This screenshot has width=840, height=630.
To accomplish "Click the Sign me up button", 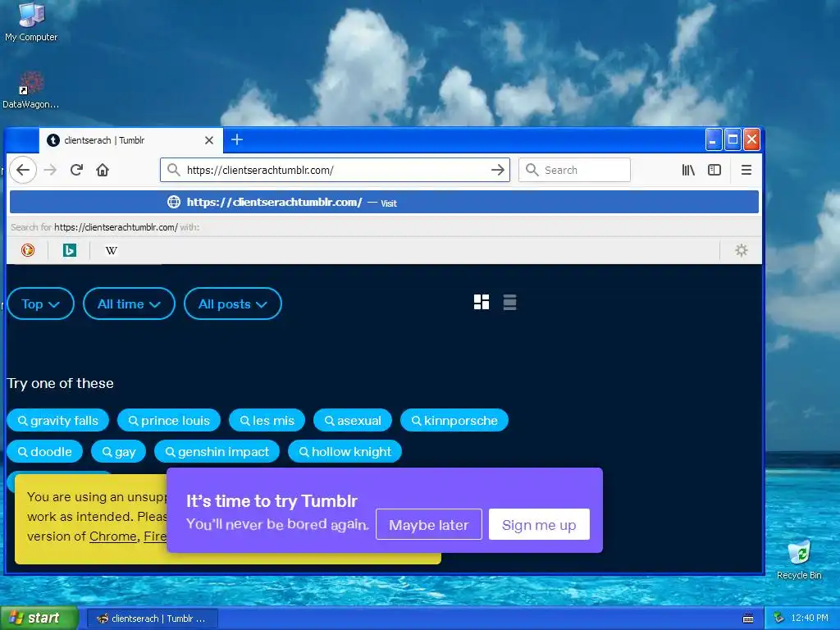I will click(539, 524).
